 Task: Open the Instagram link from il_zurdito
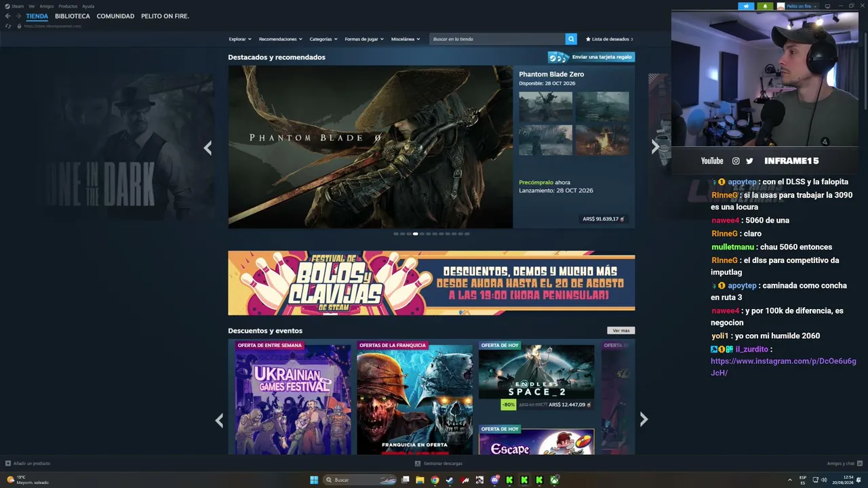coord(783,367)
